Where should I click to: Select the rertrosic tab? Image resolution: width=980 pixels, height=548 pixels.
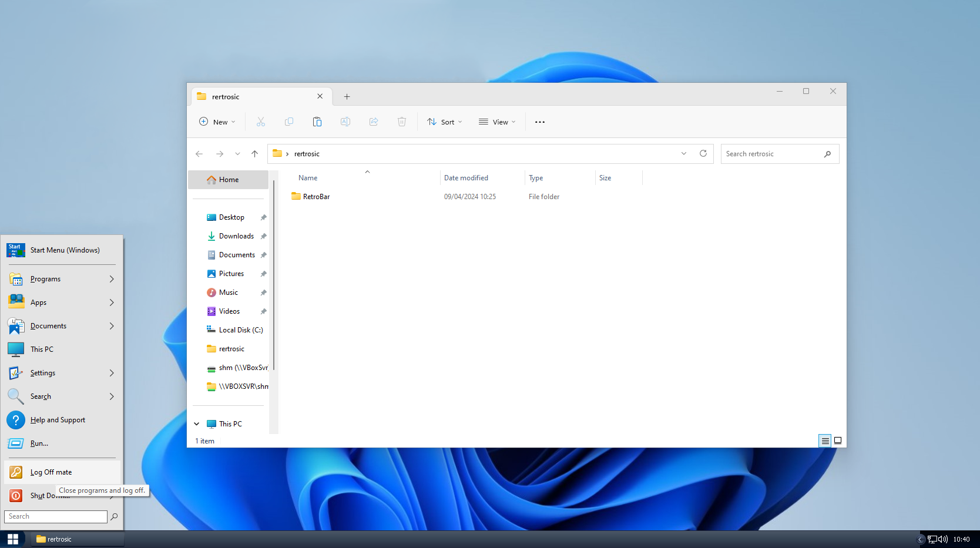[262, 97]
